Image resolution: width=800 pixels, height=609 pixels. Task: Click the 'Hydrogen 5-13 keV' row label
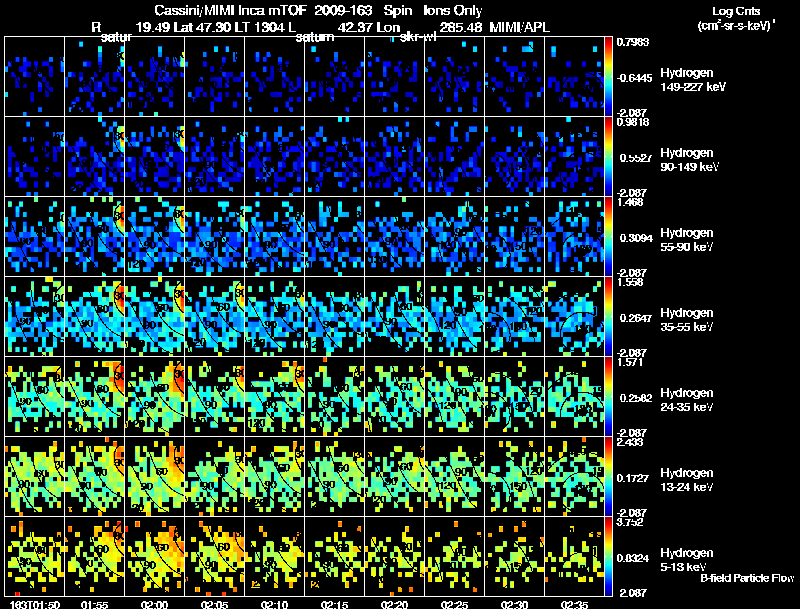(687, 560)
